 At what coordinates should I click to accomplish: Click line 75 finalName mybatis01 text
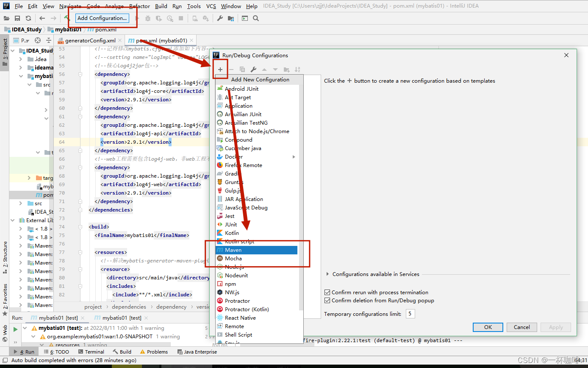pos(141,235)
